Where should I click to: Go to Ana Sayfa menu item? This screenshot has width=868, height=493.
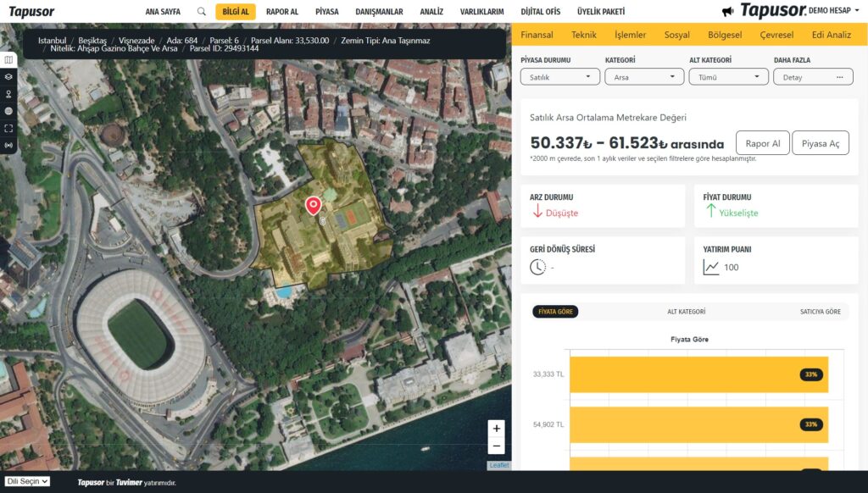tap(163, 12)
